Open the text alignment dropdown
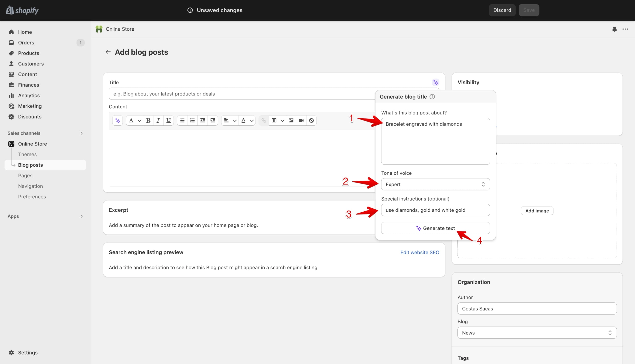This screenshot has width=635, height=364. tap(230, 120)
